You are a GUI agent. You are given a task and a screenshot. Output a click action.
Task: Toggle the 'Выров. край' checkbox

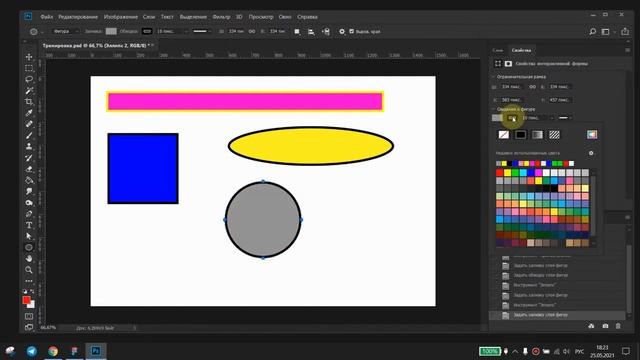352,31
